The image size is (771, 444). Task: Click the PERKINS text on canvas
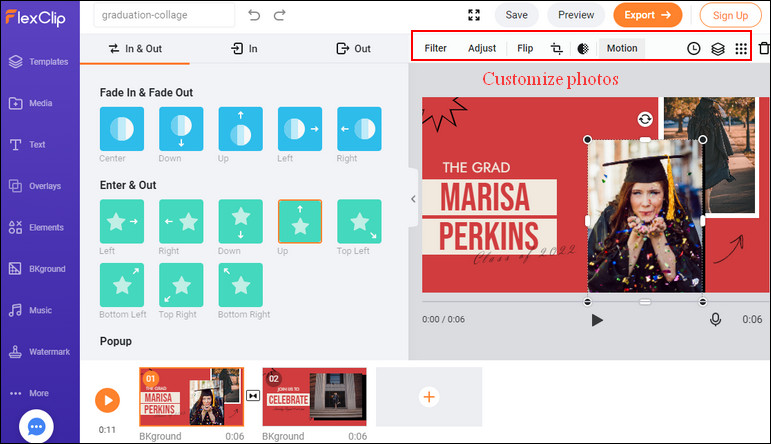tap(489, 236)
